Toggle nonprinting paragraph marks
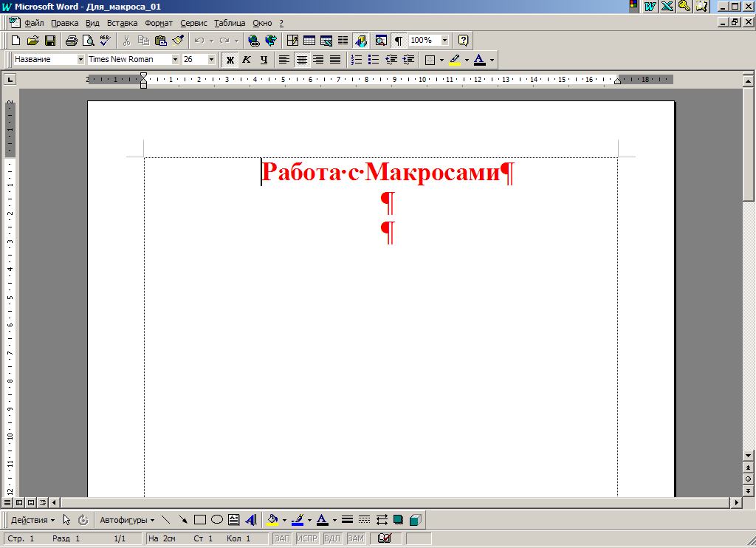 [x=398, y=41]
